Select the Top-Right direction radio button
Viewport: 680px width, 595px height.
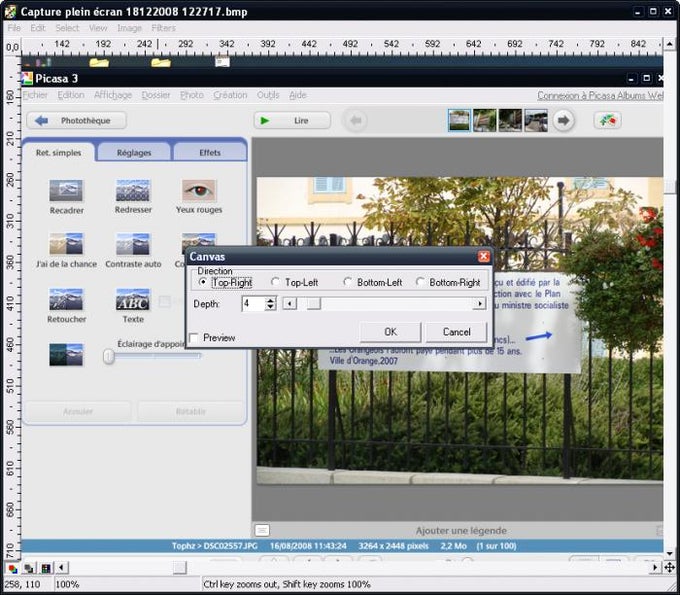(203, 282)
